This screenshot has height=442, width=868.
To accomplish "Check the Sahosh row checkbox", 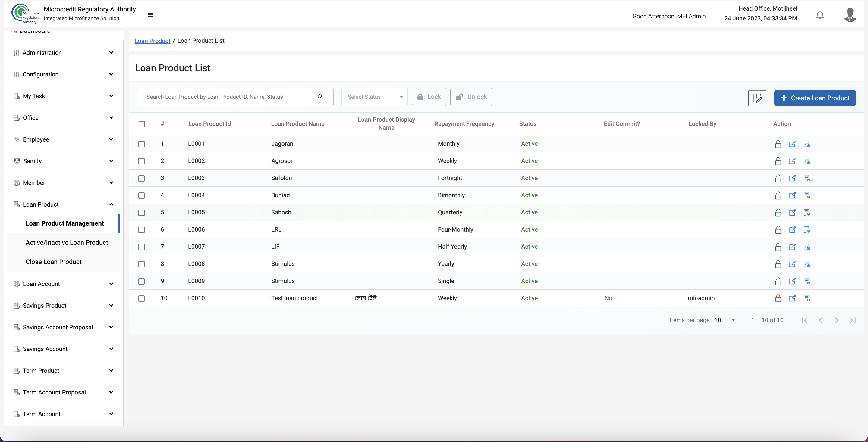I will (x=142, y=212).
